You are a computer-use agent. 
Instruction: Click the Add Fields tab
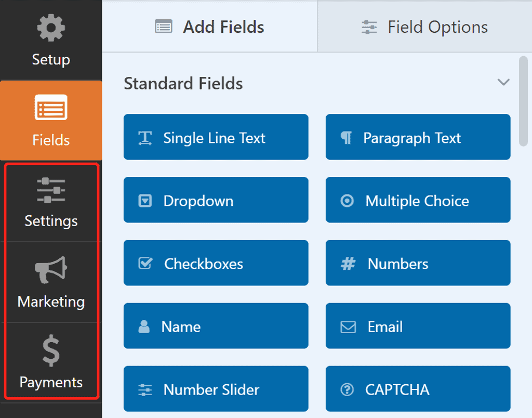(x=210, y=27)
